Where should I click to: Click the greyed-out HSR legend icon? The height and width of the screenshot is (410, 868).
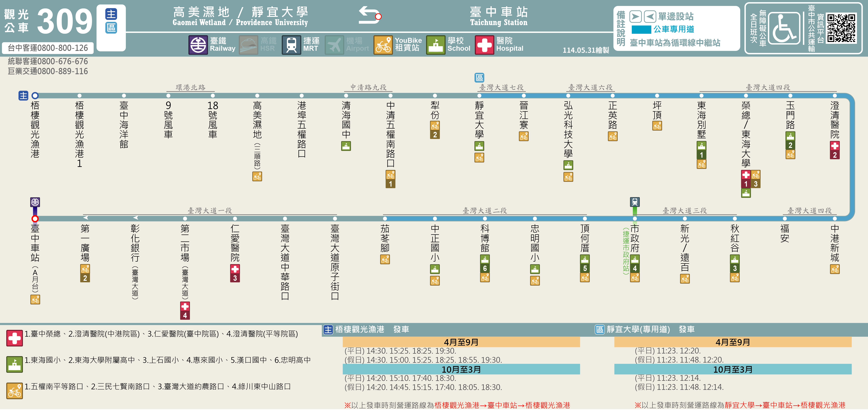point(249,45)
